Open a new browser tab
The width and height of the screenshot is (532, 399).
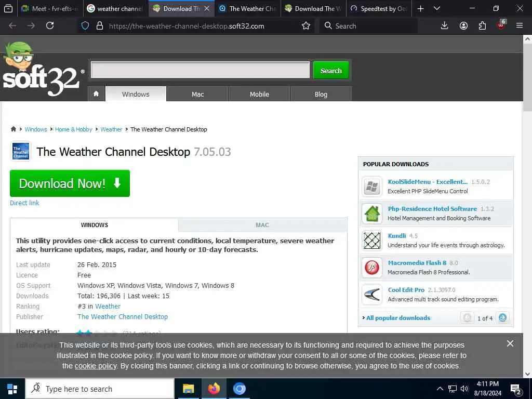tap(420, 9)
